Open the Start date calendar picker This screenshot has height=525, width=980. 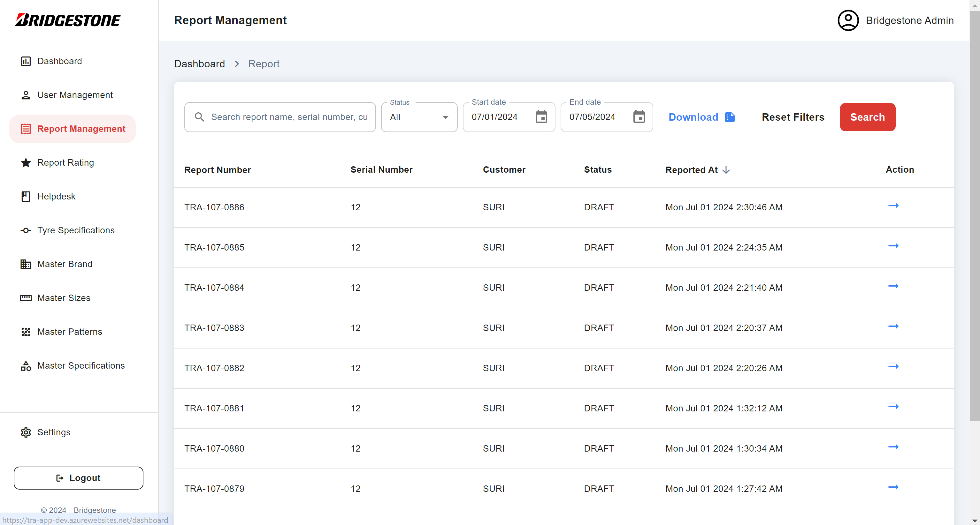[541, 117]
